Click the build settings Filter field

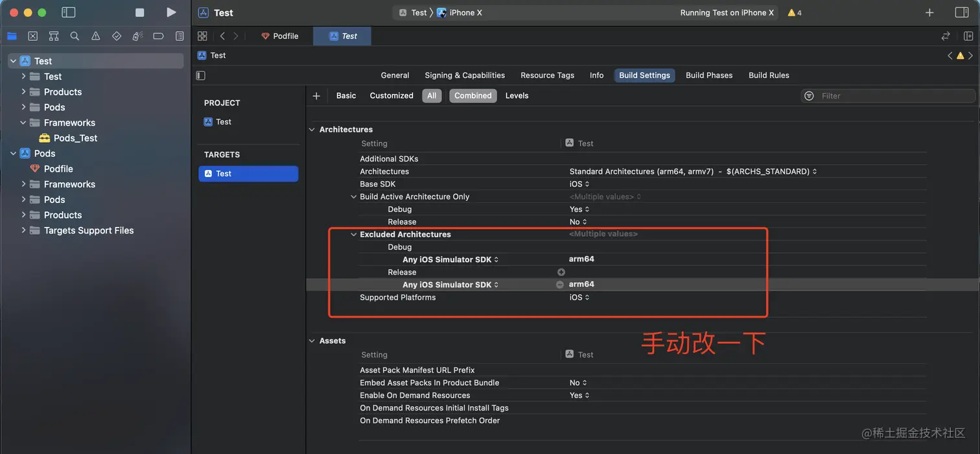point(888,96)
